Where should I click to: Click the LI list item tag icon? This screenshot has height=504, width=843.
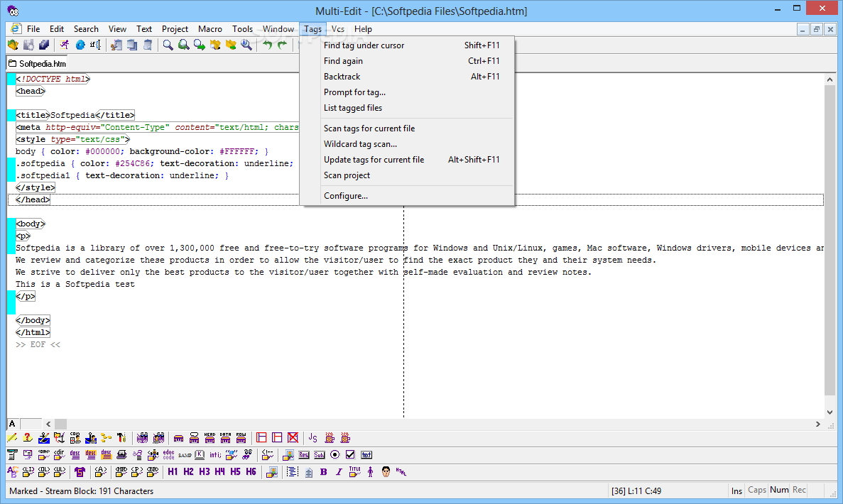point(28,472)
